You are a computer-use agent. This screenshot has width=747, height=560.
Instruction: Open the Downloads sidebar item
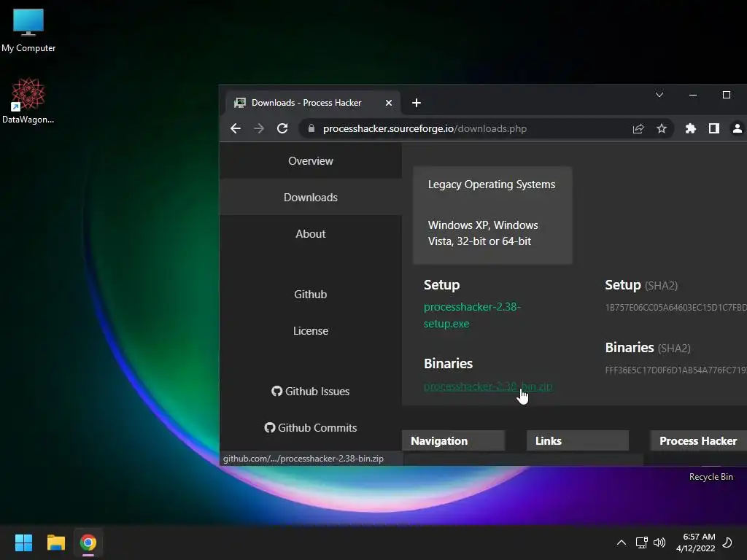click(x=311, y=197)
